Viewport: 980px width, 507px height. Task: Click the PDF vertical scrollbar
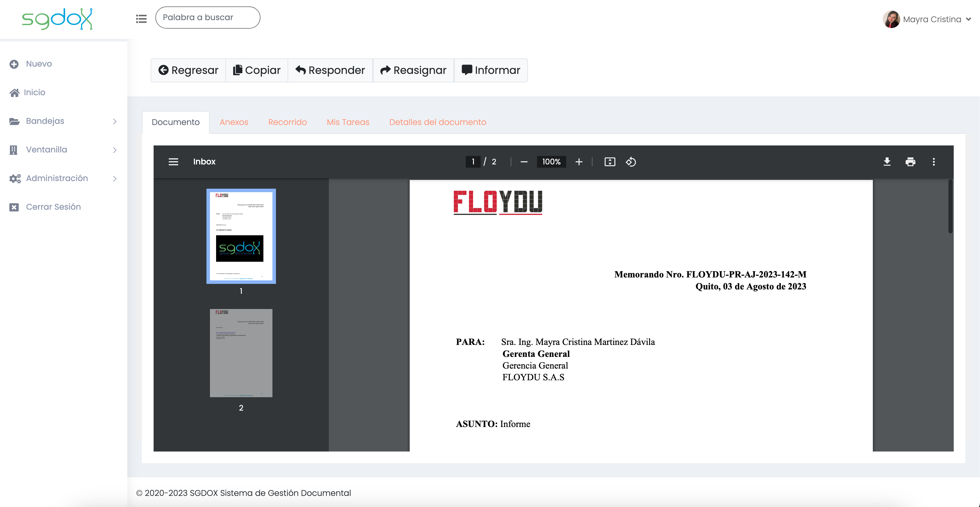click(x=950, y=206)
